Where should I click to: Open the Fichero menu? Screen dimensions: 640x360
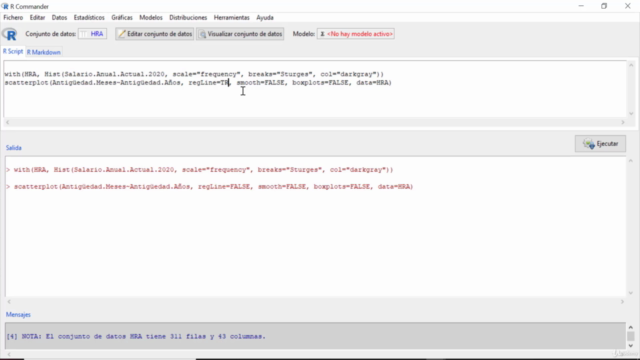(x=13, y=18)
